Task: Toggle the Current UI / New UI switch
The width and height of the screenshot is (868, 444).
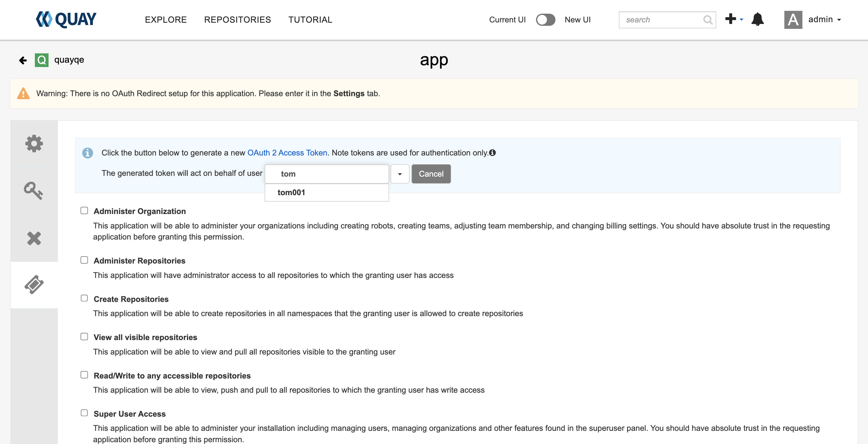Action: (x=545, y=20)
